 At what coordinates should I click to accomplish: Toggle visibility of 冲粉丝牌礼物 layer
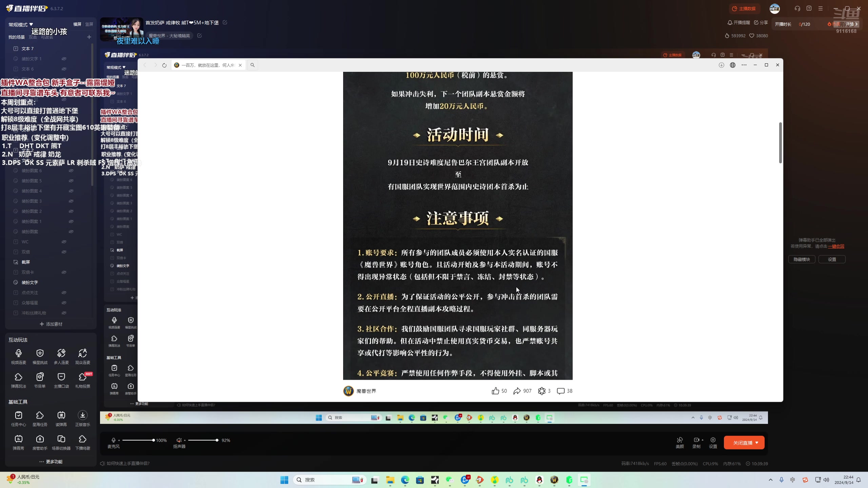64,313
